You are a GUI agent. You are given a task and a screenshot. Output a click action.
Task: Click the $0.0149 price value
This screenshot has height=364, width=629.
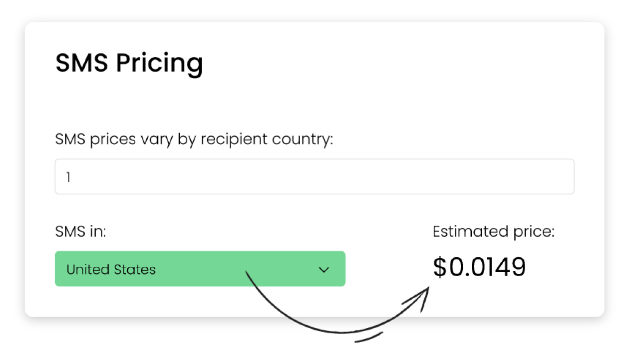480,268
